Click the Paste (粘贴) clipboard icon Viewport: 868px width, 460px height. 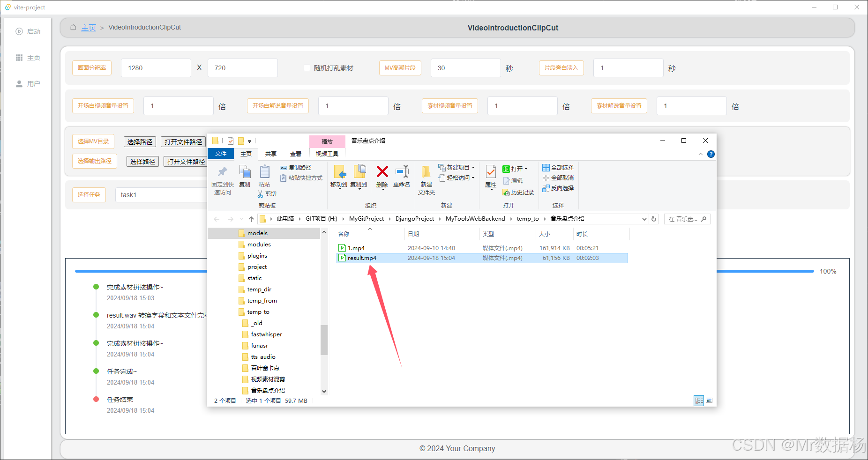point(264,172)
